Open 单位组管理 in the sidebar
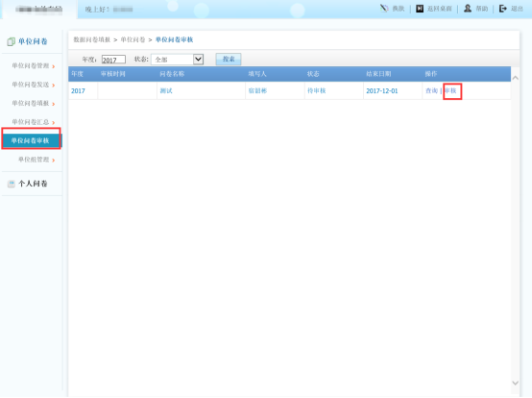The height and width of the screenshot is (398, 532). pyautogui.click(x=34, y=160)
